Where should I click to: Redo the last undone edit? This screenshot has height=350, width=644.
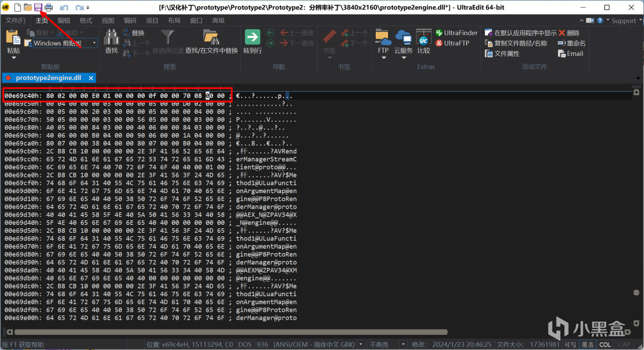[79, 8]
